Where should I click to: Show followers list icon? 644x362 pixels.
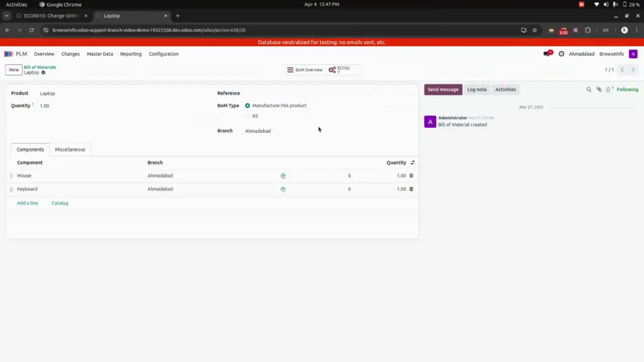[x=609, y=89]
